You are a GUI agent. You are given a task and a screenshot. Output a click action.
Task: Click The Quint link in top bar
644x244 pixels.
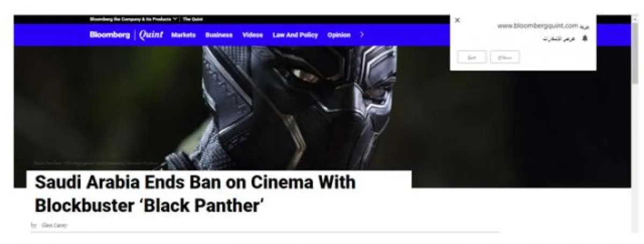pos(193,19)
